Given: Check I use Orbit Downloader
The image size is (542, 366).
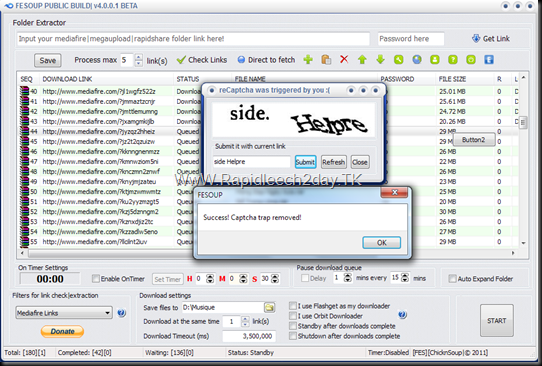Looking at the screenshot, I should click(293, 316).
